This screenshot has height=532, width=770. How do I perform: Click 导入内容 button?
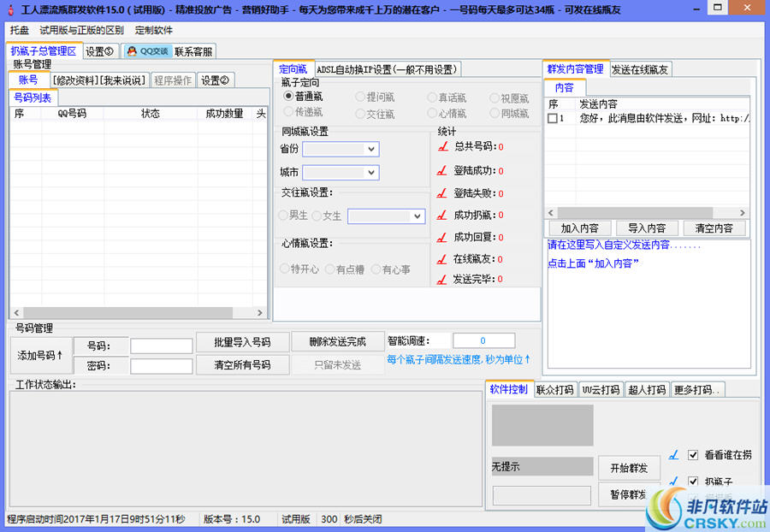click(x=647, y=228)
